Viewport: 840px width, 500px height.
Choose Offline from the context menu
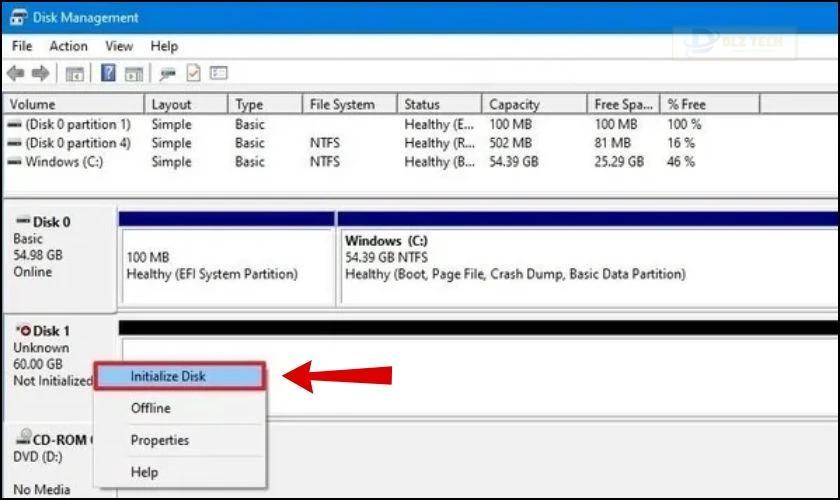pyautogui.click(x=180, y=408)
